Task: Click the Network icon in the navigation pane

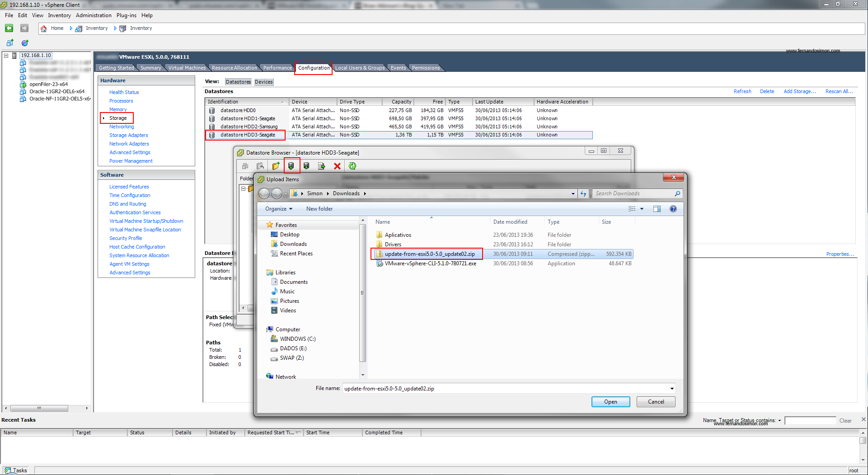Action: 270,376
